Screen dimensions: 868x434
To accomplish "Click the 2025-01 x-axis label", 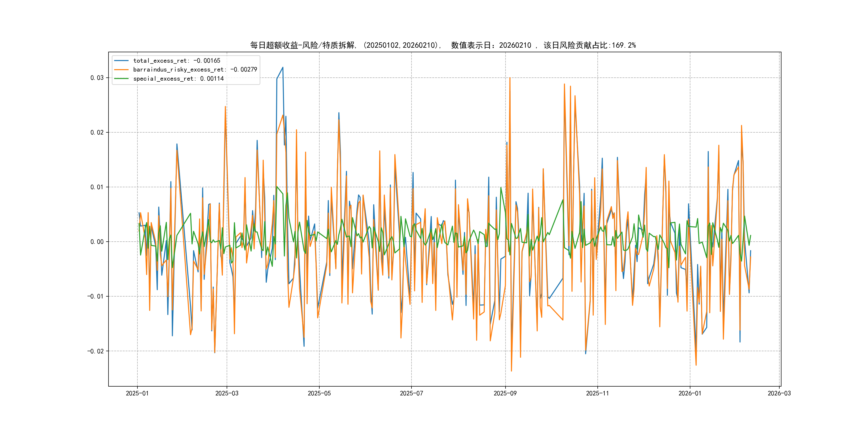I will point(137,393).
